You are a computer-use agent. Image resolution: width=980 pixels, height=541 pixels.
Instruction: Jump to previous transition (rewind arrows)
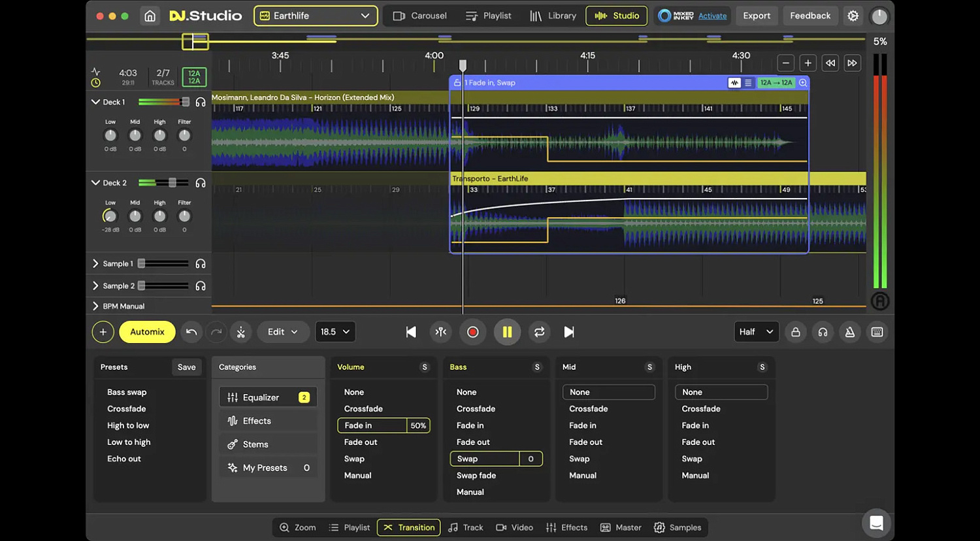tap(830, 63)
